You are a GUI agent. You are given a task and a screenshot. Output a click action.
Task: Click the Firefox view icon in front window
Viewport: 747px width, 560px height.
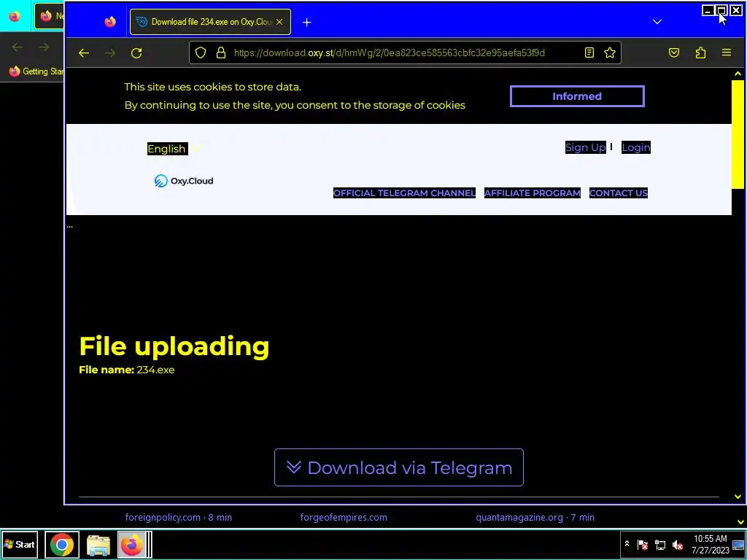[110, 22]
